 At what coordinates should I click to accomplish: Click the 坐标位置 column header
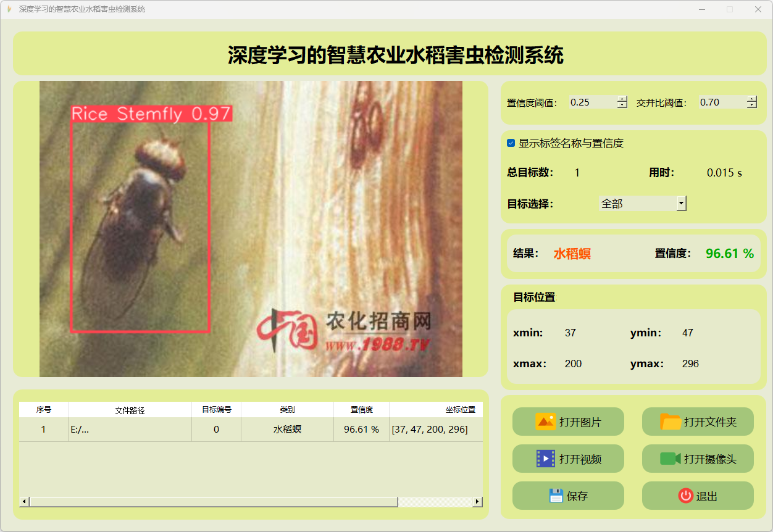coord(436,410)
